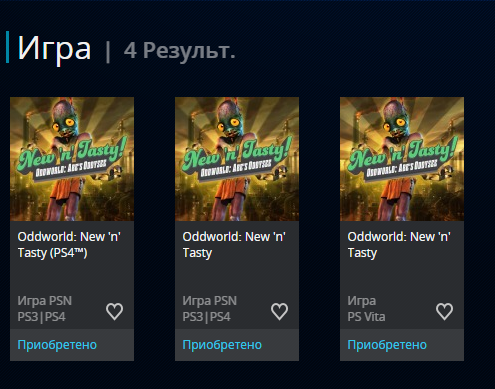The image size is (495, 389).
Task: Select 'Игра PSN' label on (PS4™) card
Action: click(x=45, y=301)
